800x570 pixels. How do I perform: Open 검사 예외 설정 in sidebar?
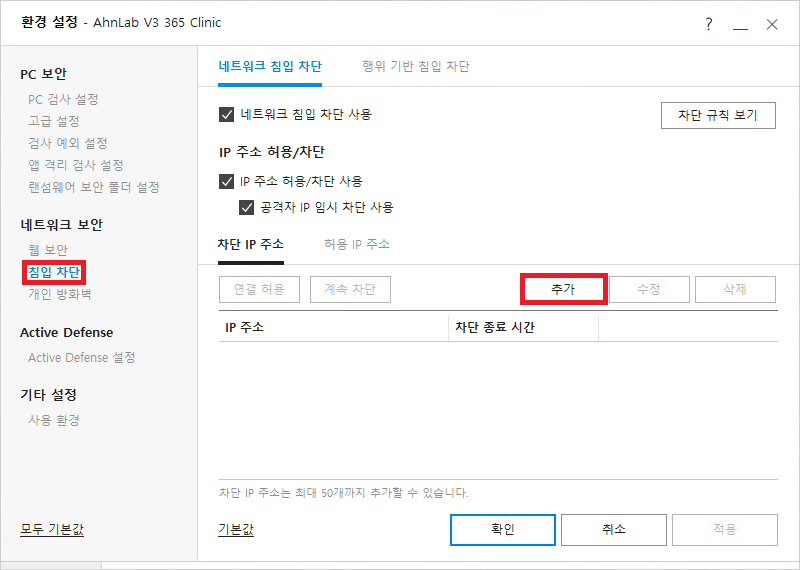(x=68, y=143)
